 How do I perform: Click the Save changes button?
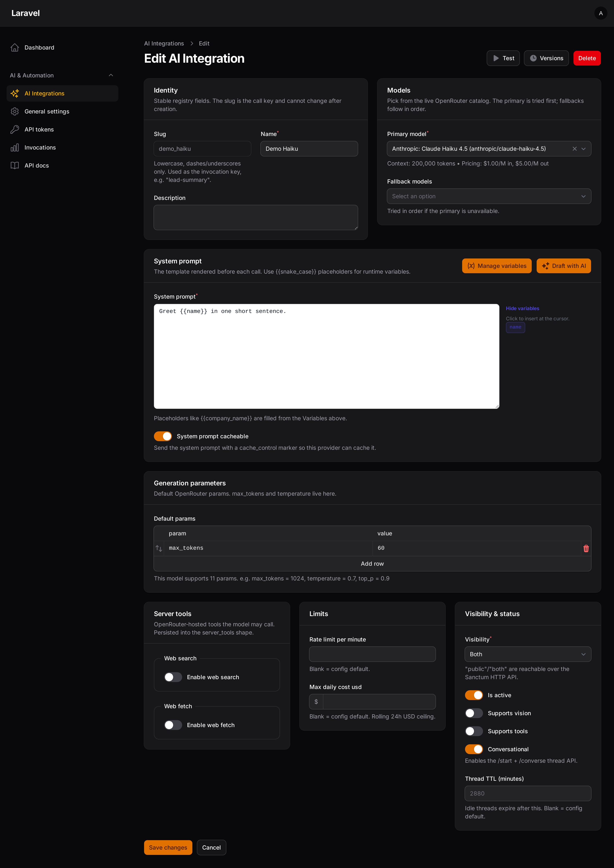click(168, 848)
